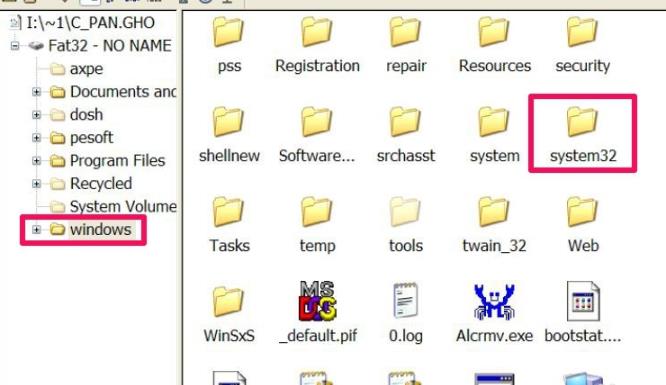Select Fat32 - NO NAME partition
Viewport: 666px width, 385px height.
tap(110, 45)
